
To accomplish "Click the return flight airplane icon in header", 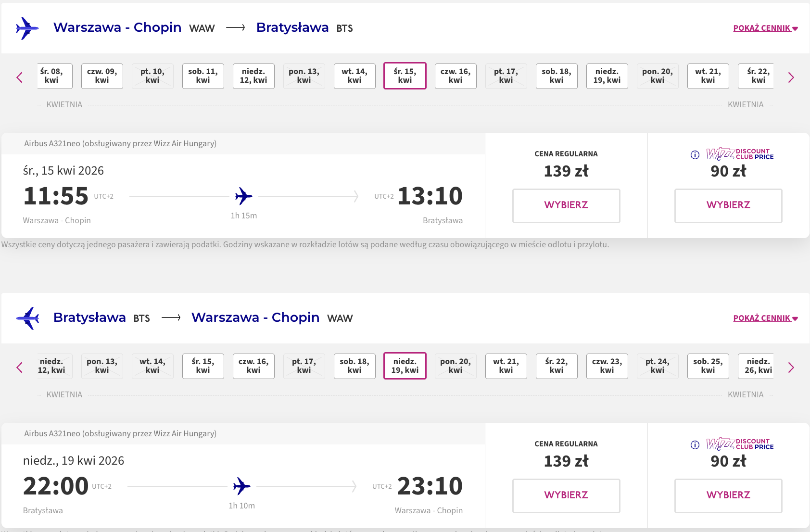I will 27,318.
